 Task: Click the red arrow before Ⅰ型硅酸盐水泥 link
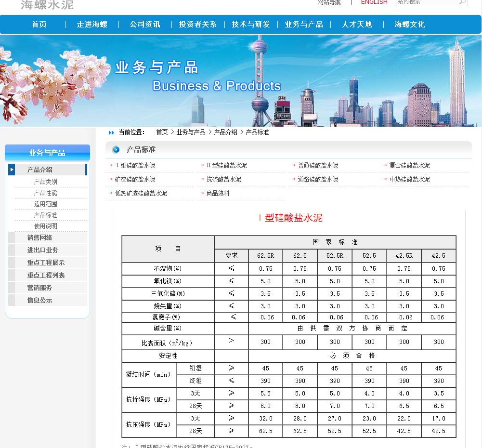click(111, 166)
